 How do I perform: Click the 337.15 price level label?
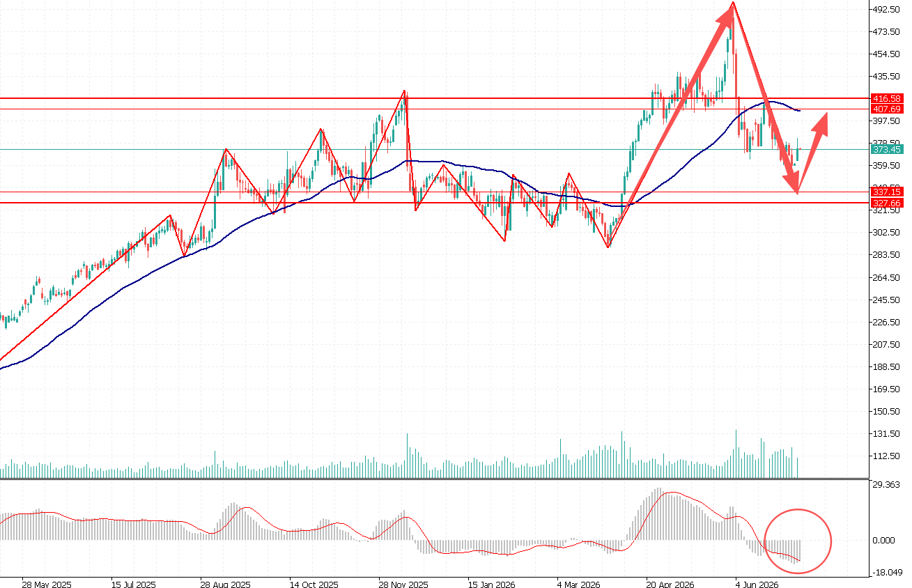(x=888, y=192)
